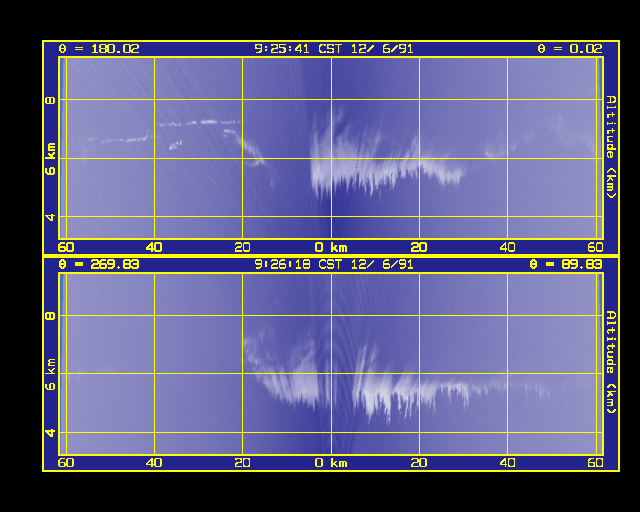Viewport: 640px width, 512px height.
Task: Click the 4 altitude tick on the upper plot
Action: 51,217
